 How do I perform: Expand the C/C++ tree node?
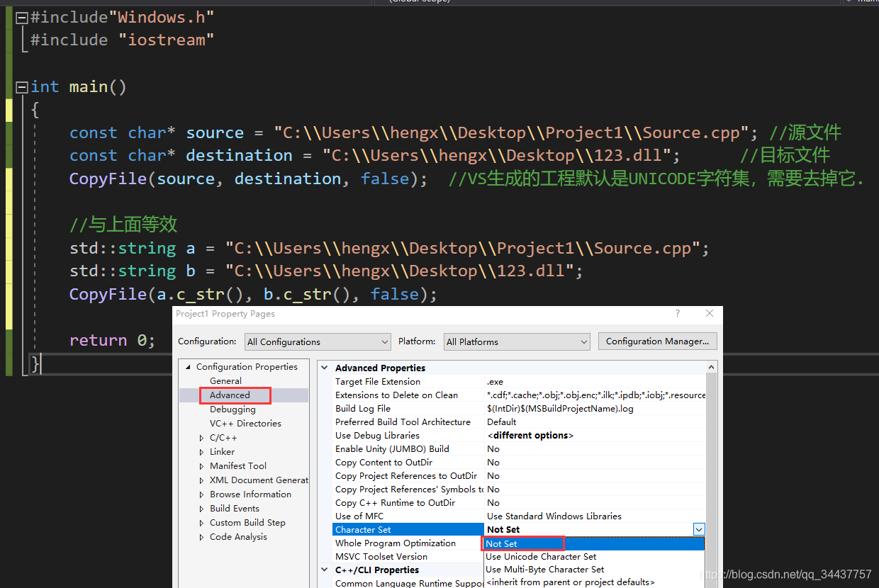pyautogui.click(x=202, y=438)
